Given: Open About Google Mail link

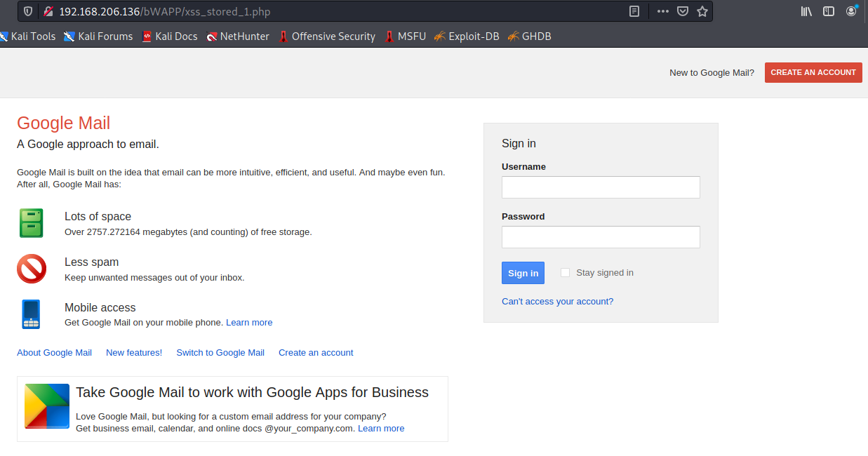Looking at the screenshot, I should (54, 353).
